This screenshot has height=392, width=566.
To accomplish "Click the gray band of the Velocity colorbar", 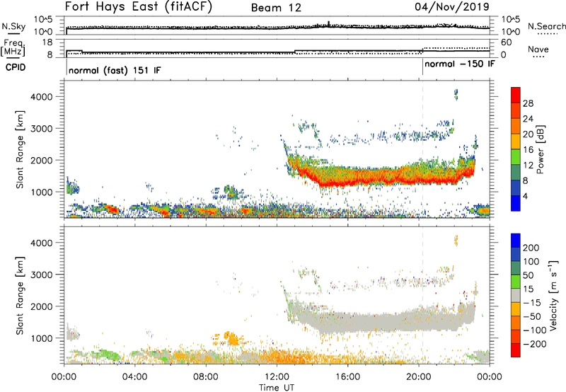I will pos(516,295).
